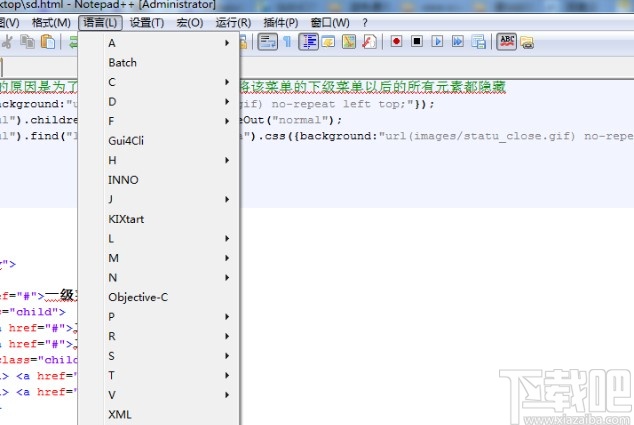
Task: Expand the P language submenu
Action: point(159,317)
